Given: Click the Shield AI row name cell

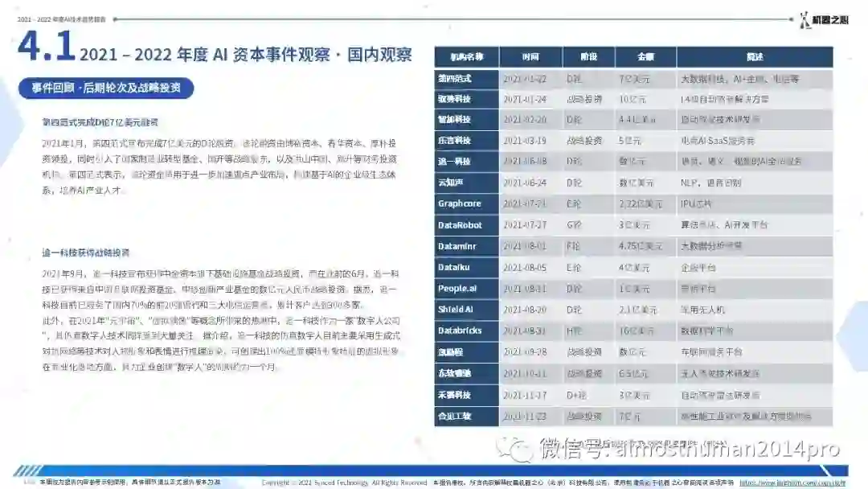Looking at the screenshot, I should tap(467, 310).
